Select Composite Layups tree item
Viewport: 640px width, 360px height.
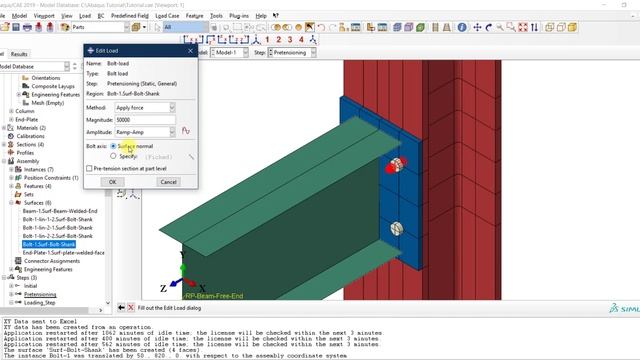pyautogui.click(x=53, y=87)
